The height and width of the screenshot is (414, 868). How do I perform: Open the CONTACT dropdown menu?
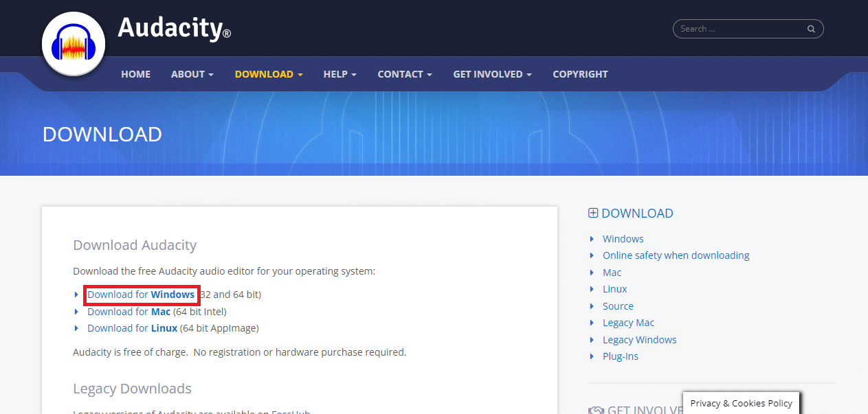[404, 74]
